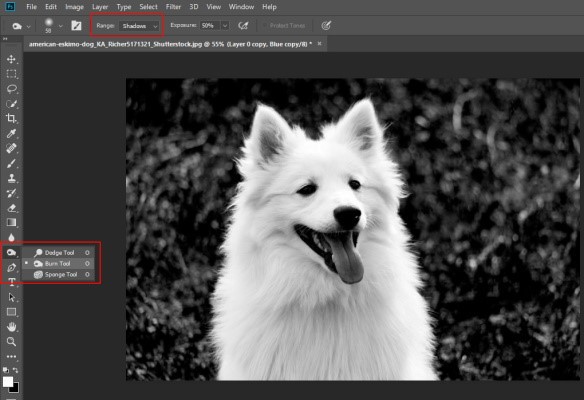Choose Dodge Tool from the flyout
The image size is (584, 400).
coord(59,253)
